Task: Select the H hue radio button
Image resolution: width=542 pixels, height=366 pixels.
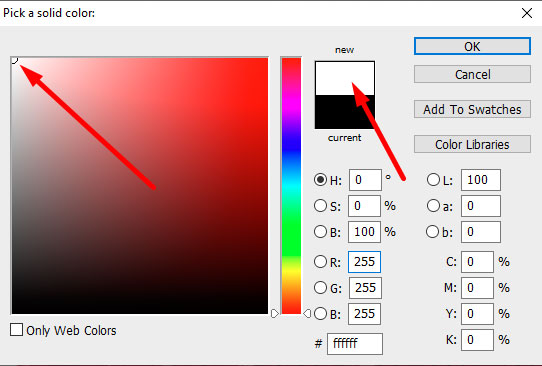Action: [x=320, y=180]
